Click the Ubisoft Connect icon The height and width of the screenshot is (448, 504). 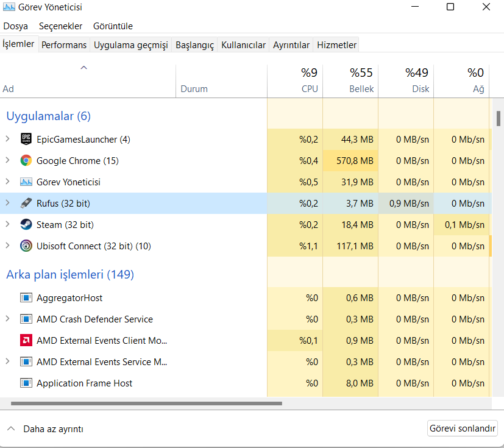click(x=26, y=246)
